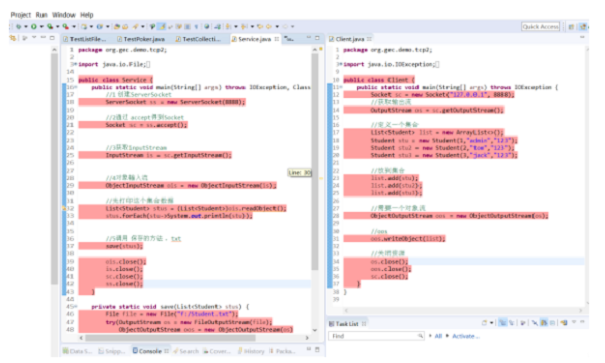Viewport: 605px width, 363px height.
Task: Toggle Mark Occurrences highlighter in toolbar
Action: click(162, 27)
